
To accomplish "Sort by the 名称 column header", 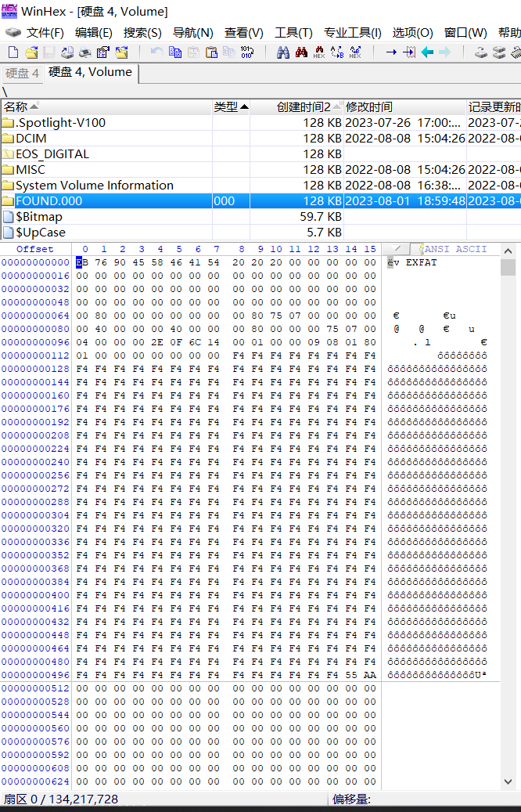I will [x=106, y=107].
